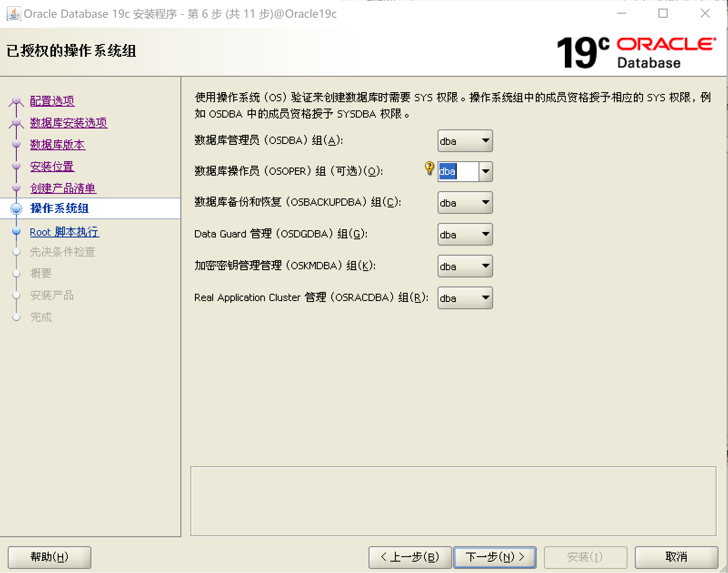The image size is (728, 573).
Task: Navigate to 数据库安装选项 in sidebar
Action: [x=69, y=123]
